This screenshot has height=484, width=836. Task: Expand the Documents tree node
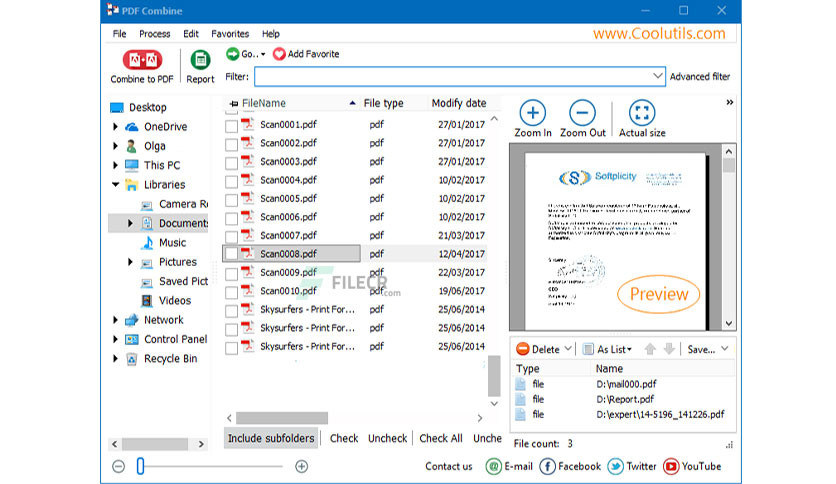(x=130, y=223)
